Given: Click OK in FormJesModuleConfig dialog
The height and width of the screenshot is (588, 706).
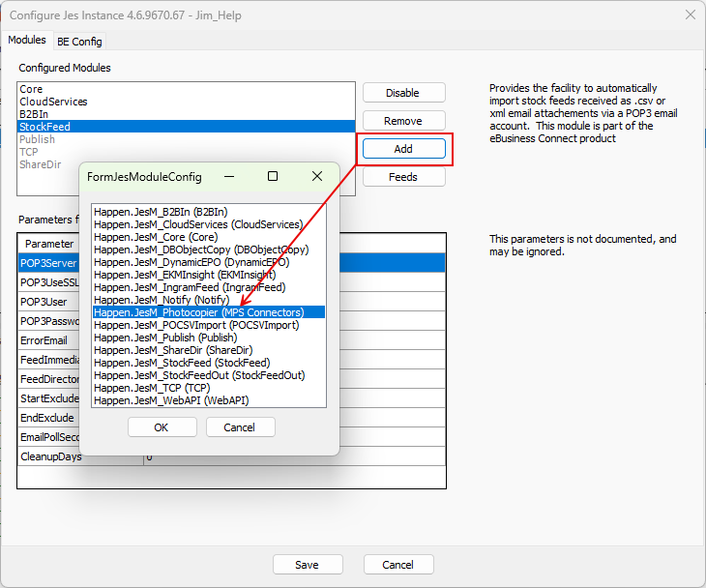Looking at the screenshot, I should click(162, 427).
